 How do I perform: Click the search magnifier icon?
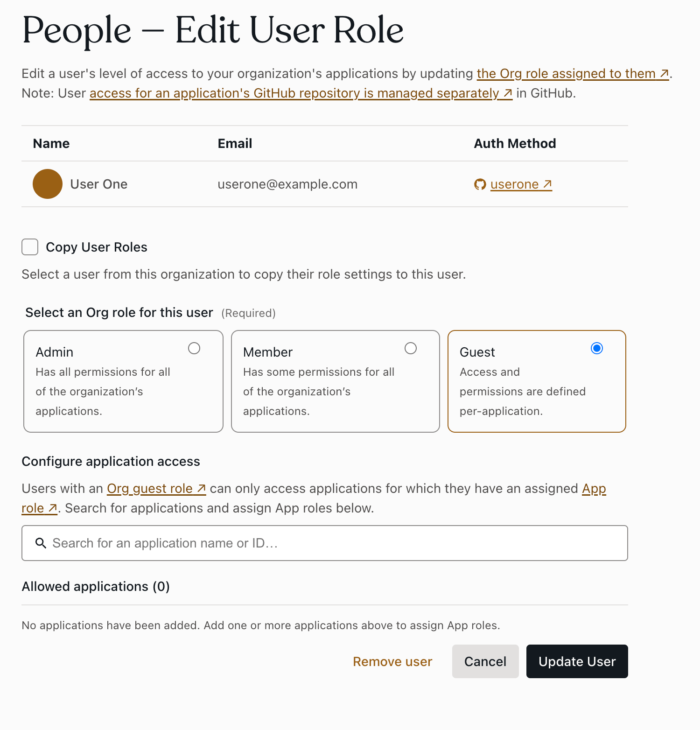(41, 543)
